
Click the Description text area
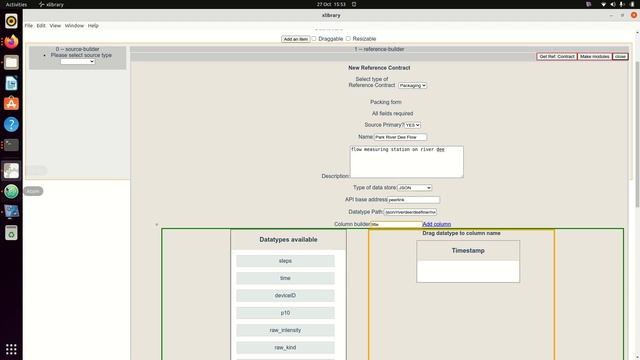pyautogui.click(x=407, y=162)
